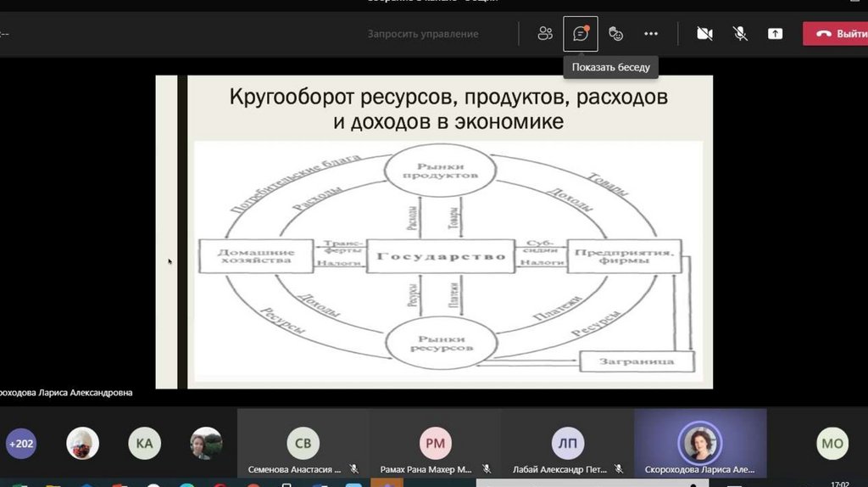
Task: Open the participants list panel
Action: [x=545, y=34]
